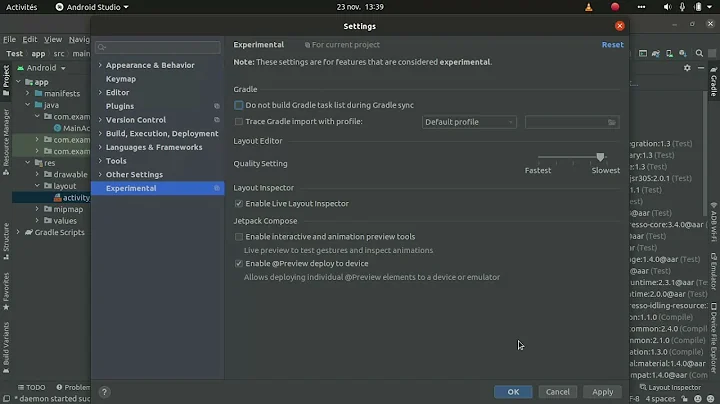Toggle 'Trace Gradle import with profile' checkbox
The image size is (720, 404).
pos(239,122)
